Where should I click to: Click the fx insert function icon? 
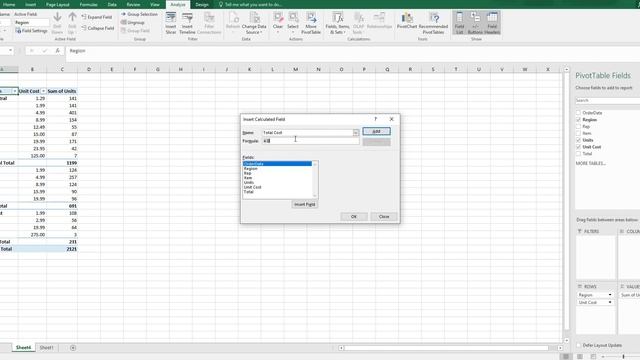(58, 51)
